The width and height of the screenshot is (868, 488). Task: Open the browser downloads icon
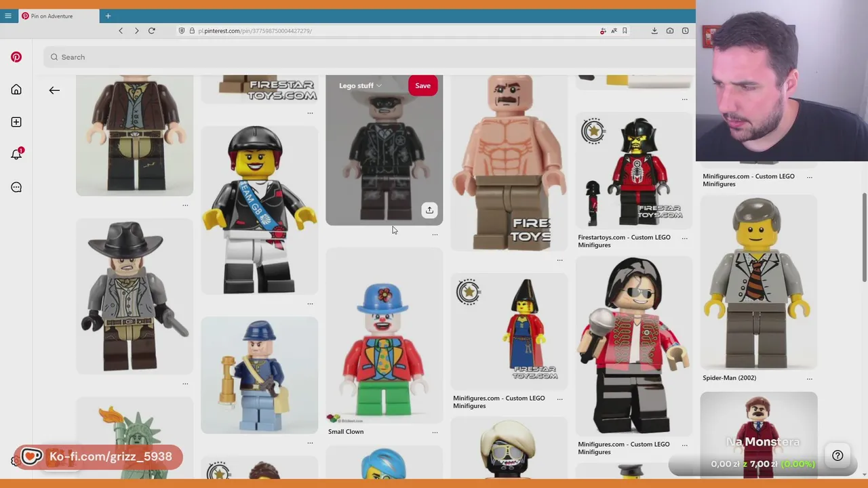[654, 30]
